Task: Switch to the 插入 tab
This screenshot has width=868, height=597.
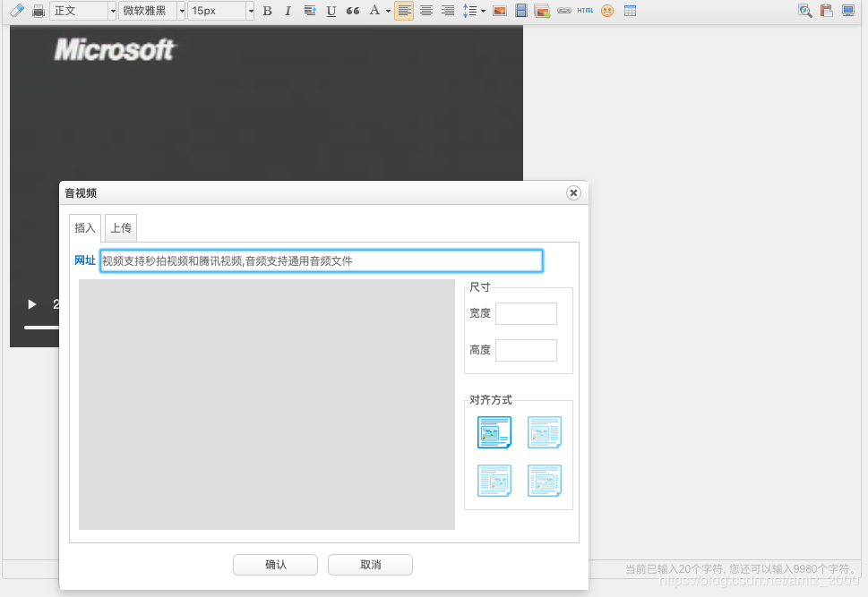Action: click(x=85, y=228)
